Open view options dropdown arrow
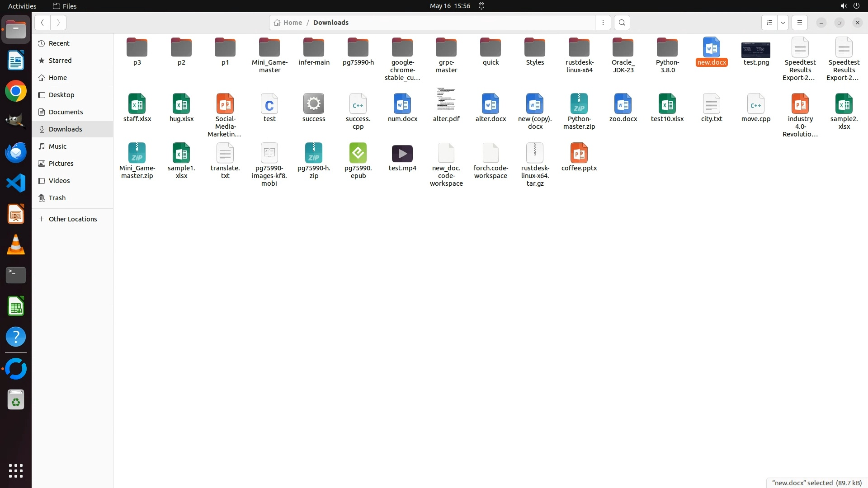Image resolution: width=868 pixels, height=488 pixels. tap(783, 23)
